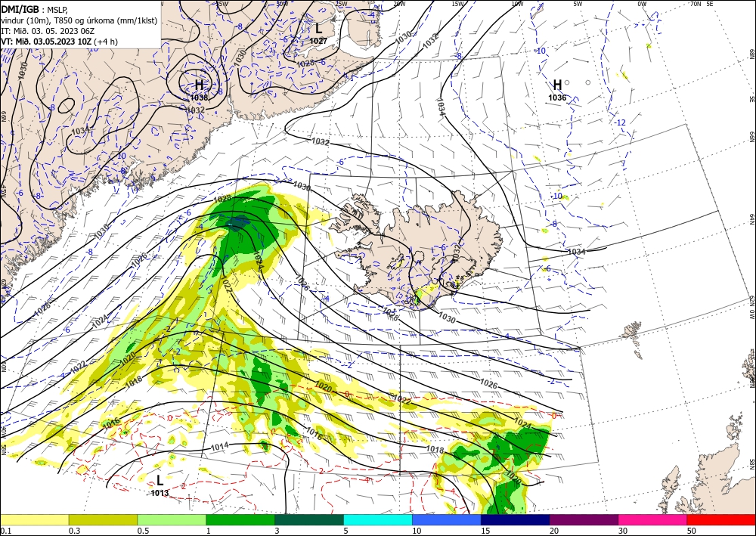Select the light green 0.5–1 legend swatch

(172, 519)
